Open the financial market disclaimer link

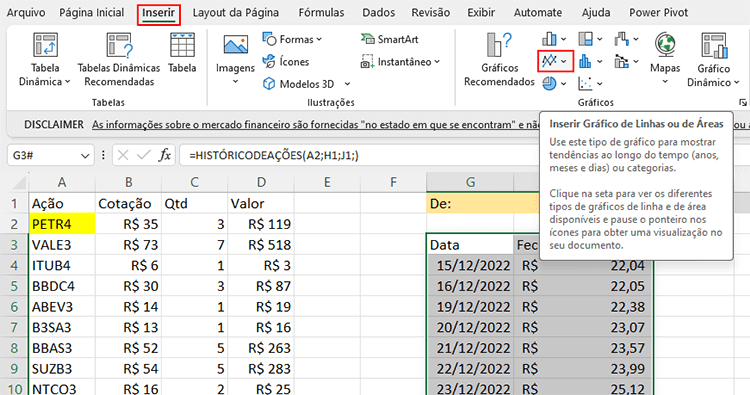[316, 125]
